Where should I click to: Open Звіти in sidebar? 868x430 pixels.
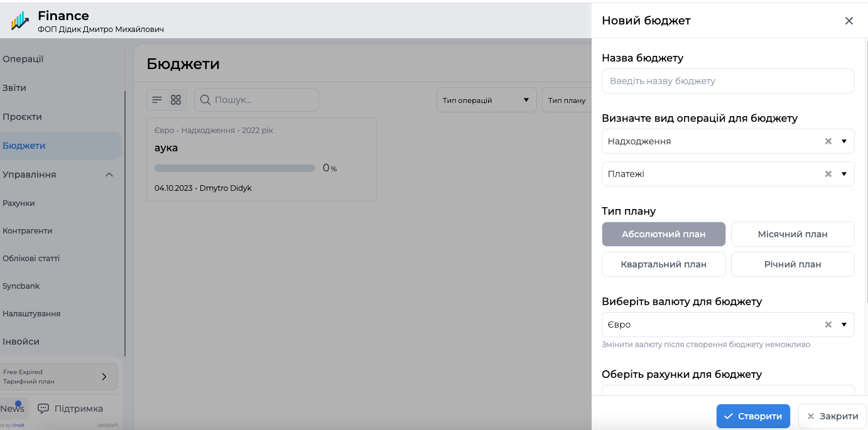[x=14, y=88]
